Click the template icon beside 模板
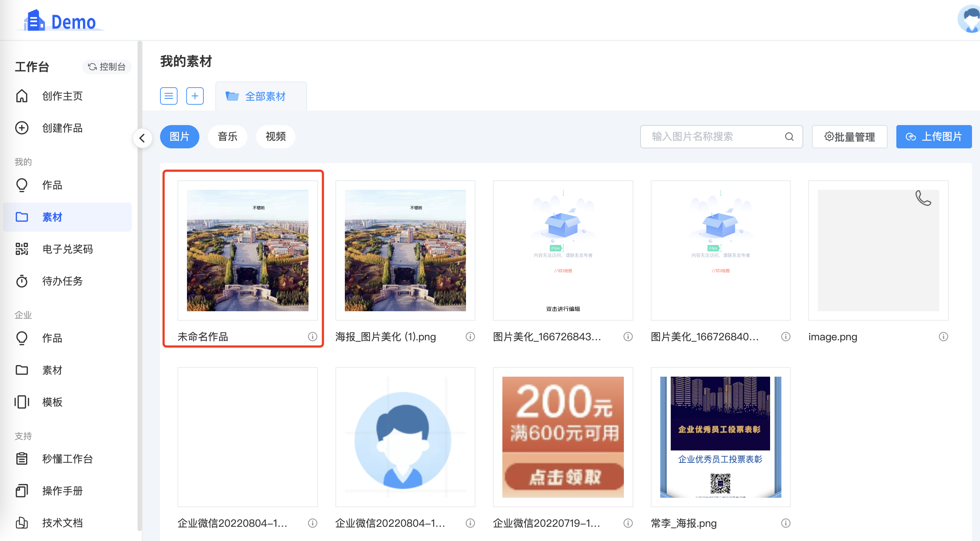This screenshot has width=980, height=541. point(22,402)
